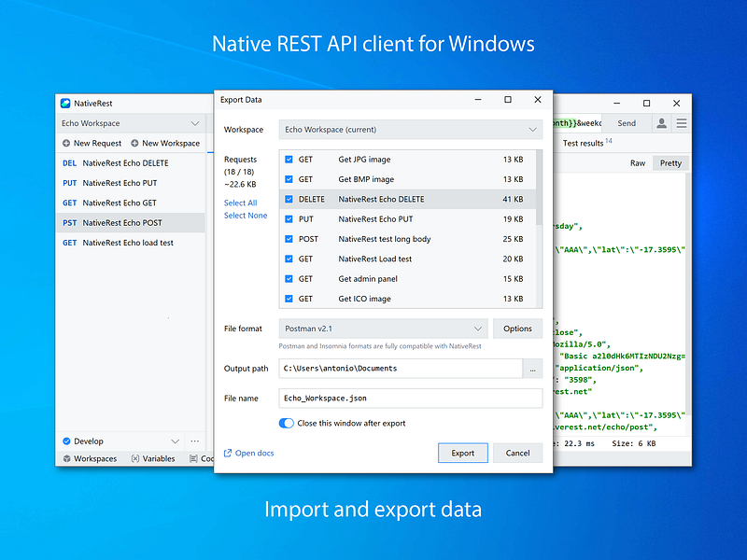The height and width of the screenshot is (560, 747).
Task: Select NativeRest Echo POST in sidebar
Action: coord(131,223)
